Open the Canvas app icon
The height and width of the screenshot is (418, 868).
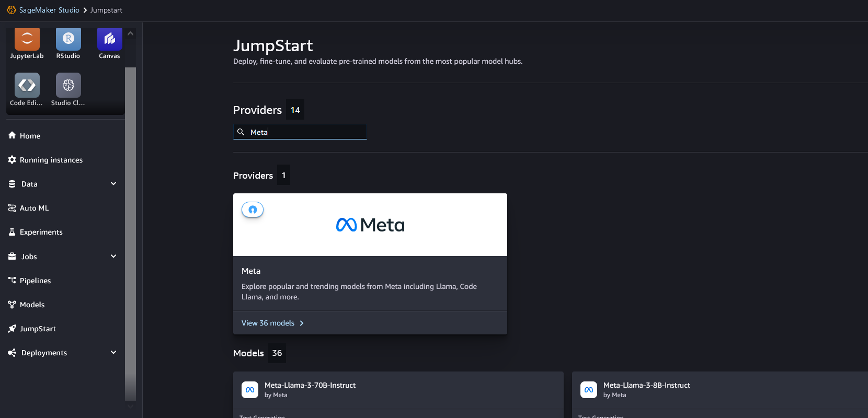tap(109, 39)
